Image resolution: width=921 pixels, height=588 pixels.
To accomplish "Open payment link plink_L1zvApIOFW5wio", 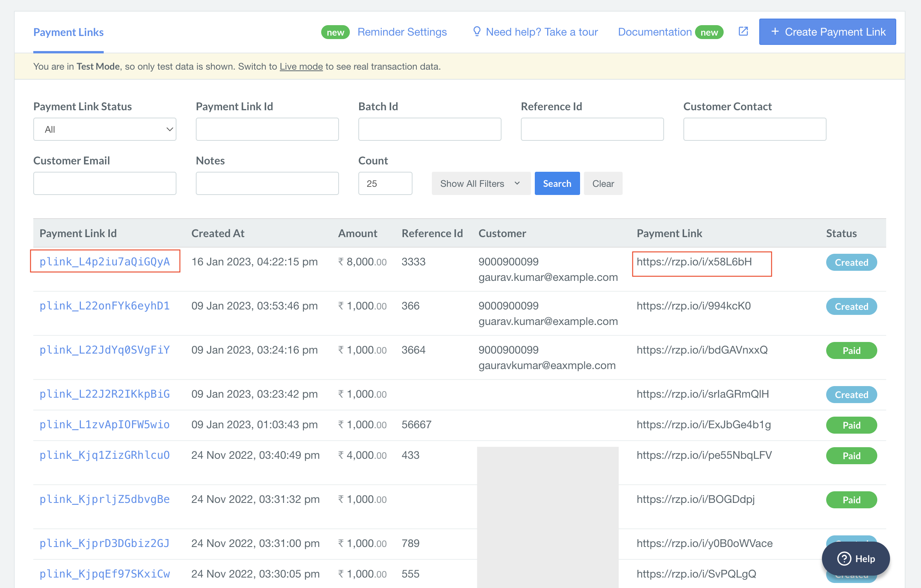I will click(x=105, y=424).
